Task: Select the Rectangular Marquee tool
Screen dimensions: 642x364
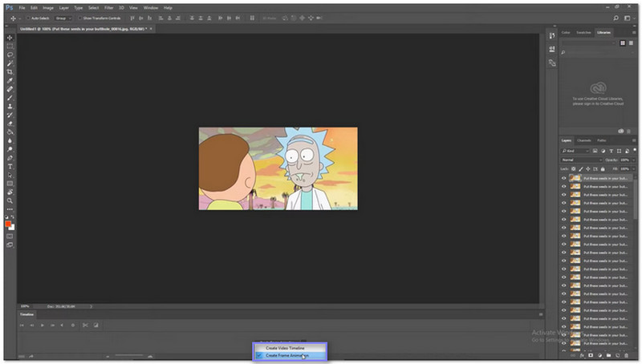Action: point(10,47)
